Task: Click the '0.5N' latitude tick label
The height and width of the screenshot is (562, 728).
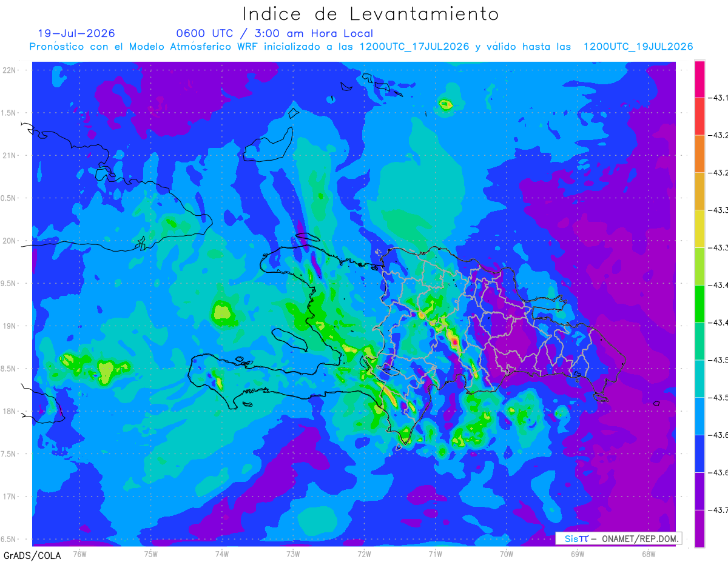Action: point(9,198)
